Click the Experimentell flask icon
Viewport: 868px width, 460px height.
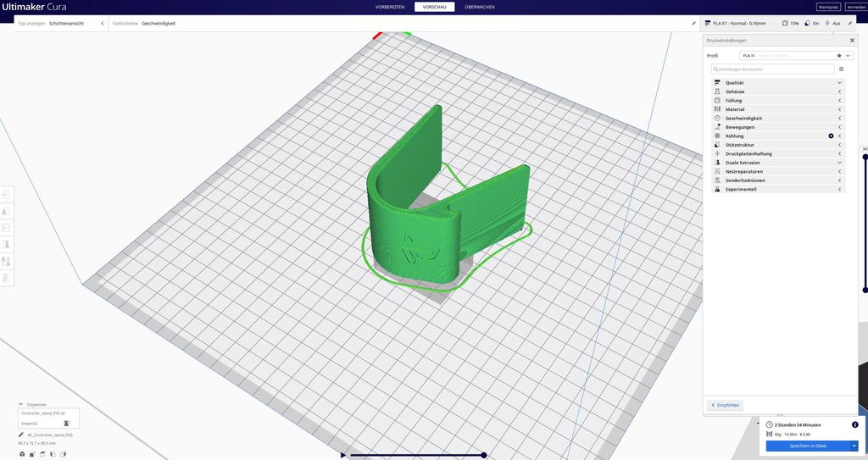[717, 189]
